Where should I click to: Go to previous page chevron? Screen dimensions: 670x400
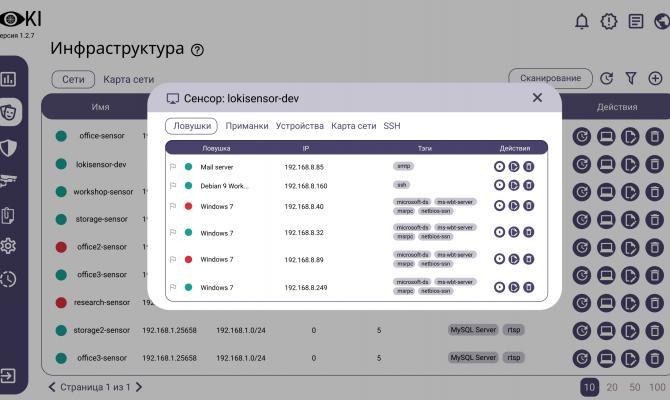click(52, 387)
